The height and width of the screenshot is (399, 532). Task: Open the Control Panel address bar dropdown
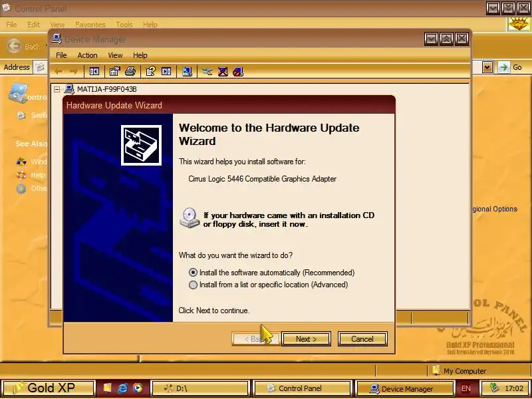487,67
